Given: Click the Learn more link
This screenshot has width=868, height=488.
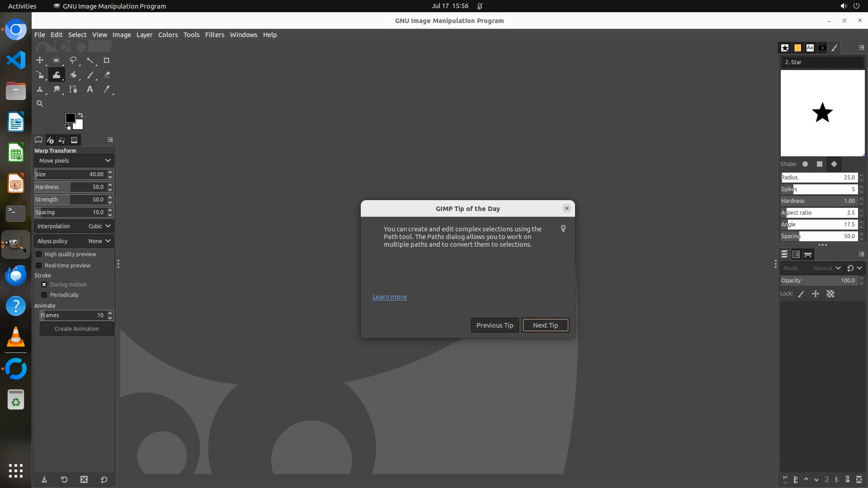Looking at the screenshot, I should tap(389, 297).
